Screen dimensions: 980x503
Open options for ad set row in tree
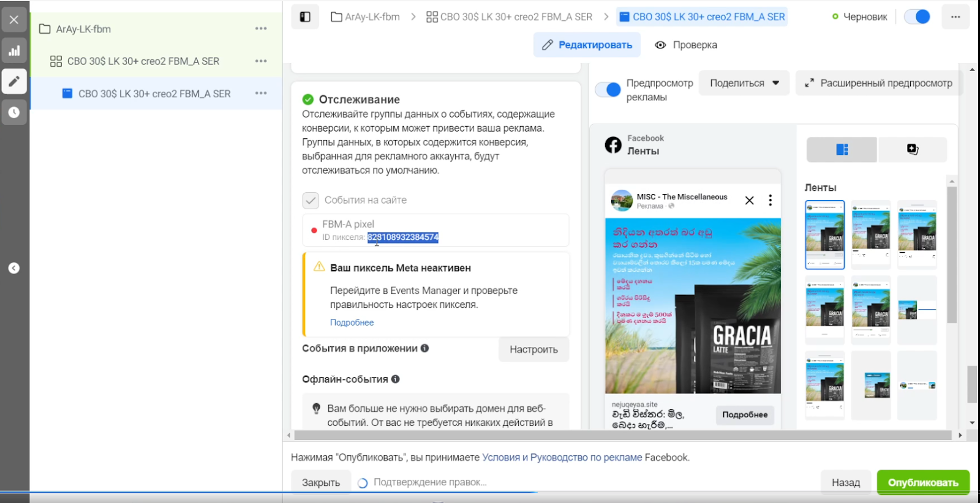pyautogui.click(x=261, y=61)
